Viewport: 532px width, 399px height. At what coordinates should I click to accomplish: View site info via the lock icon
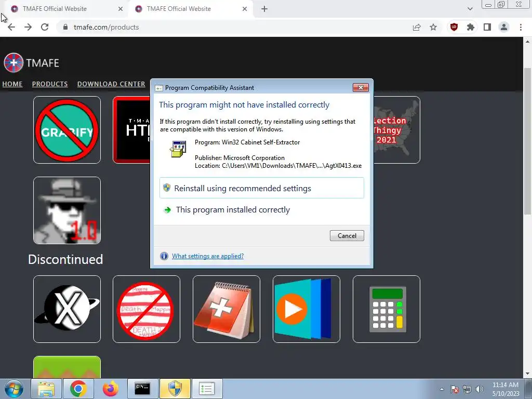(65, 27)
